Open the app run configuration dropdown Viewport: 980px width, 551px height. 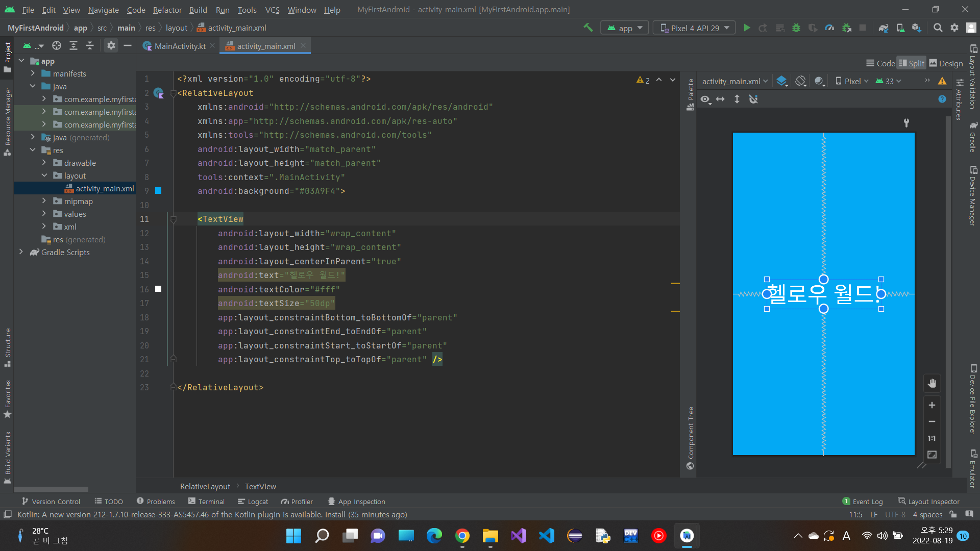coord(625,28)
